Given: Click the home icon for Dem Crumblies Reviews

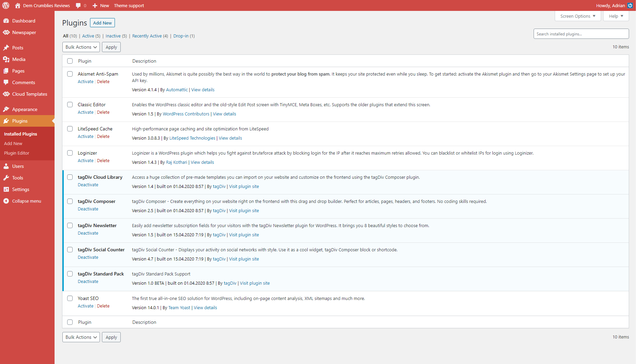Looking at the screenshot, I should coord(18,5).
